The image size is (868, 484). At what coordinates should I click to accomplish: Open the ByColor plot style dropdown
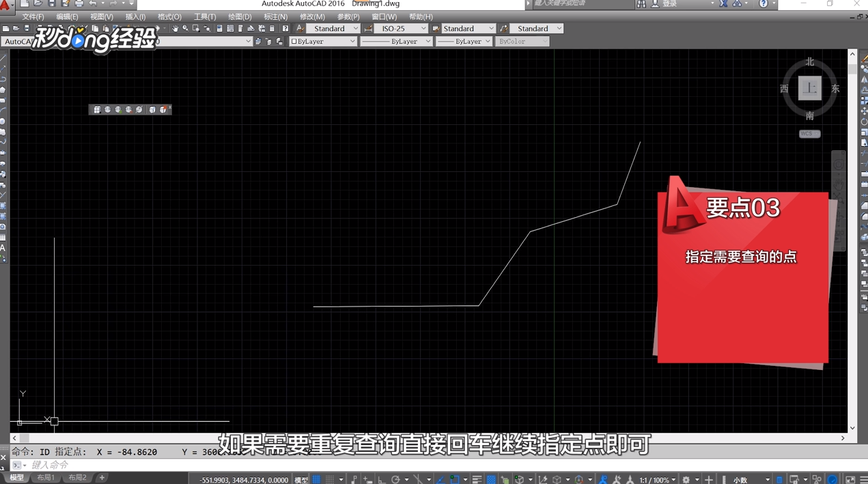(522, 42)
